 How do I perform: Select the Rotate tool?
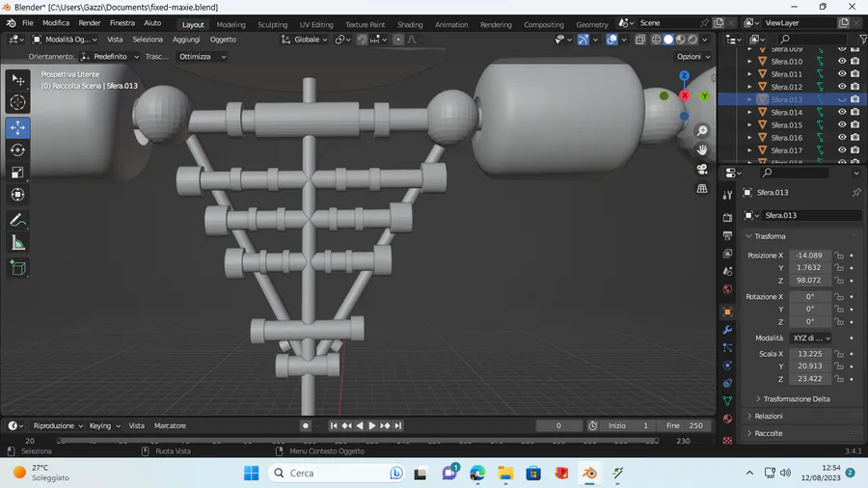17,149
